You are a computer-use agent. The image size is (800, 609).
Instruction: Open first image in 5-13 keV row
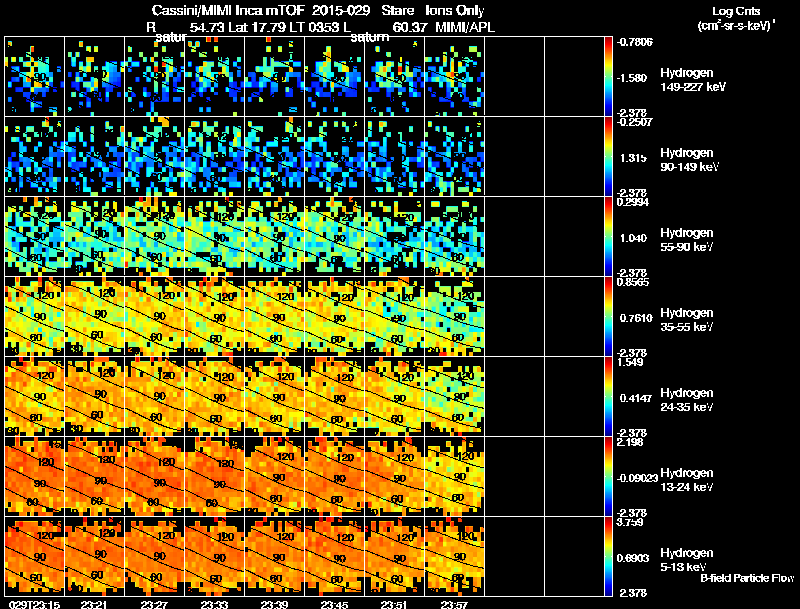[34, 556]
